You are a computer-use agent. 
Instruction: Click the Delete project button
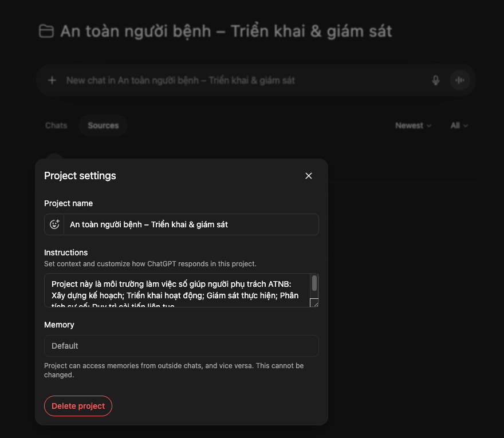tap(78, 406)
